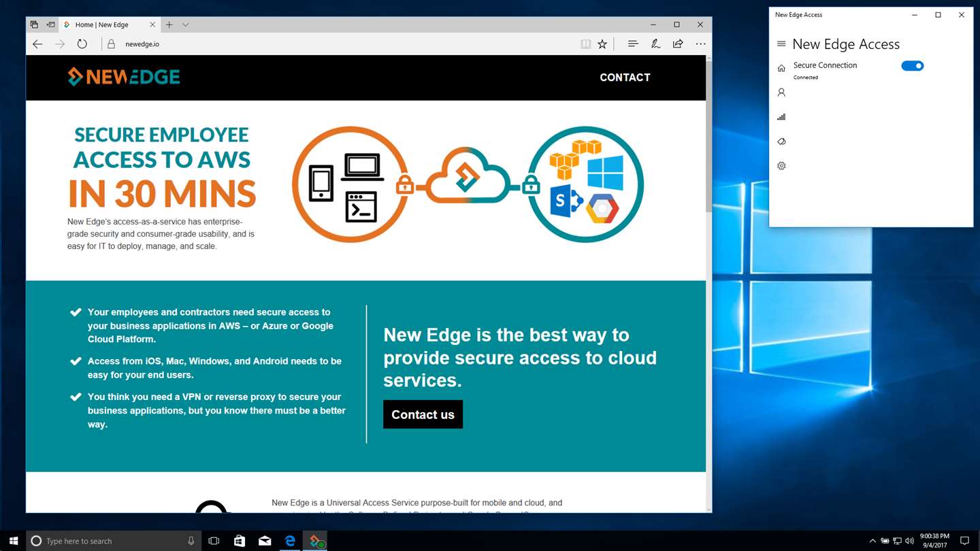Go back to the previous page in Edge
980x551 pixels.
pyautogui.click(x=37, y=44)
